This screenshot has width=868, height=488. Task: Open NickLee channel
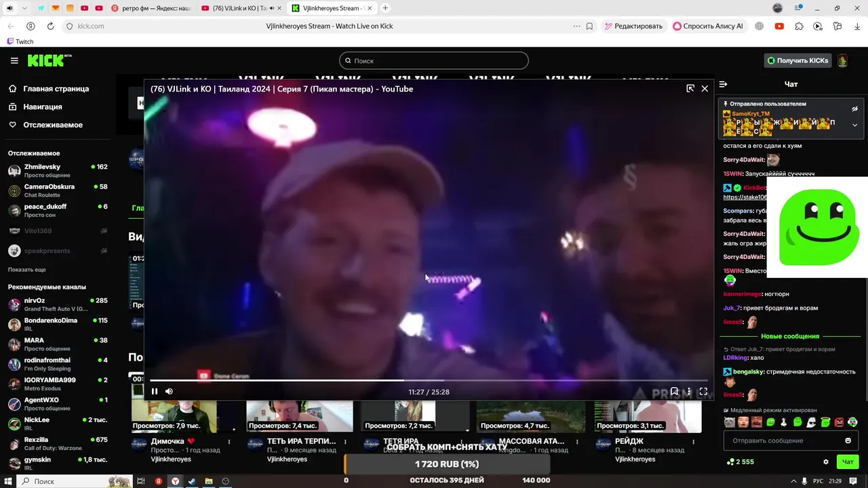(x=58, y=424)
